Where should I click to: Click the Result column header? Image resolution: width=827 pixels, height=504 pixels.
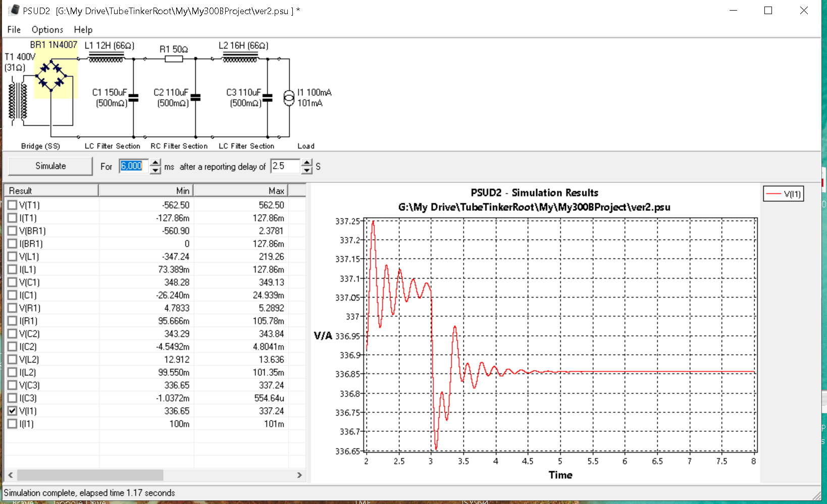51,191
